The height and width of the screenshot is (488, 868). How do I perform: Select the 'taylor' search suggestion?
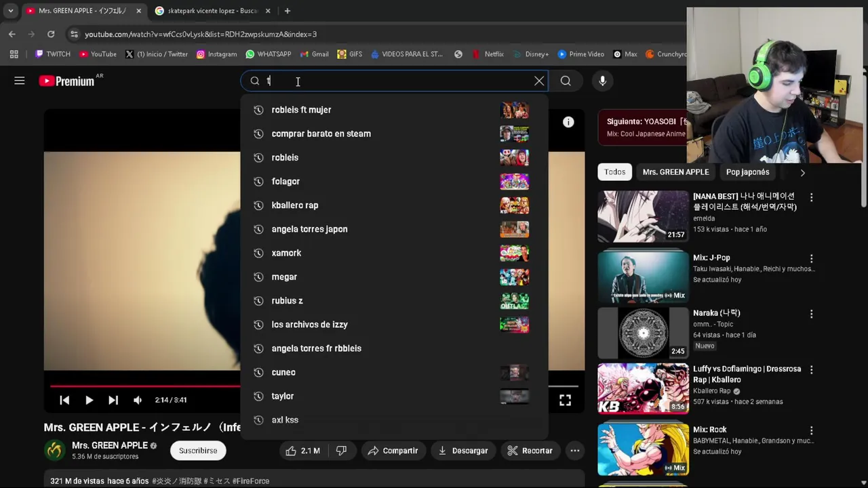click(394, 396)
